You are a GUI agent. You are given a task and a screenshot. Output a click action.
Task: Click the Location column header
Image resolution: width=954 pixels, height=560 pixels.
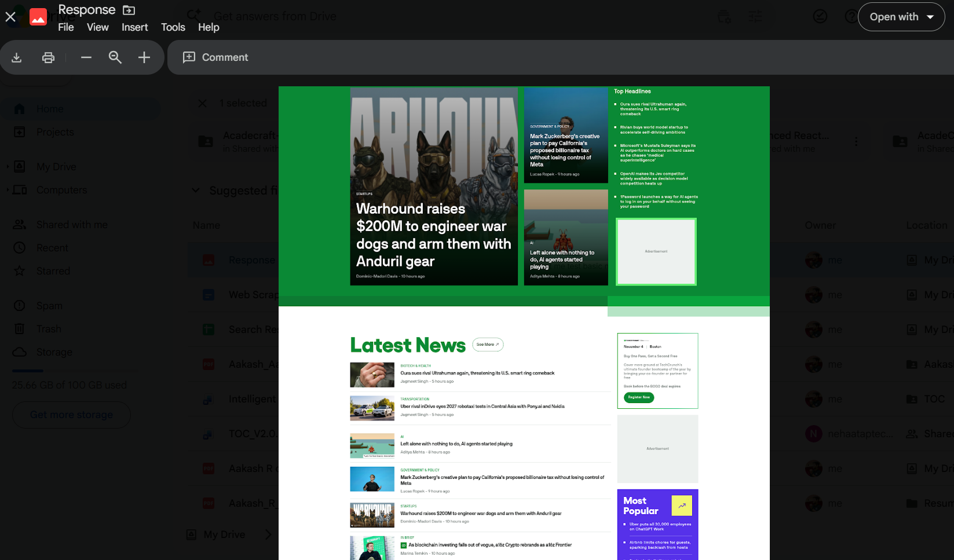[927, 225]
